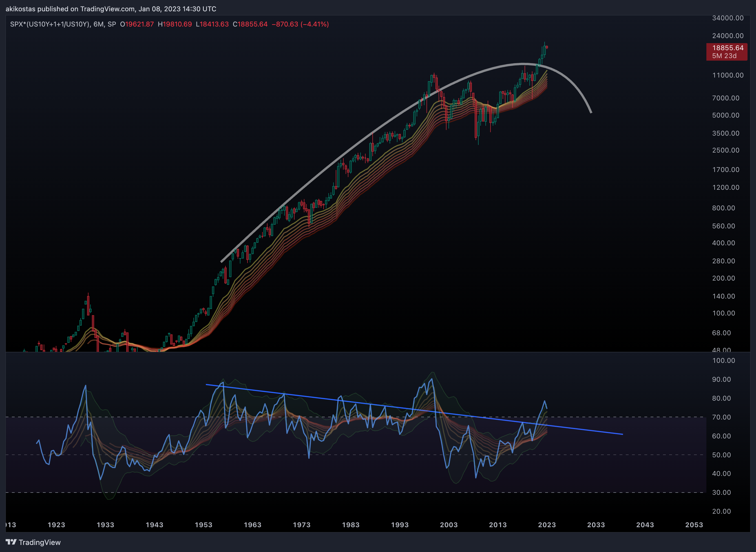Click the 30.00 oscillator axis label
756x552 pixels.
722,493
